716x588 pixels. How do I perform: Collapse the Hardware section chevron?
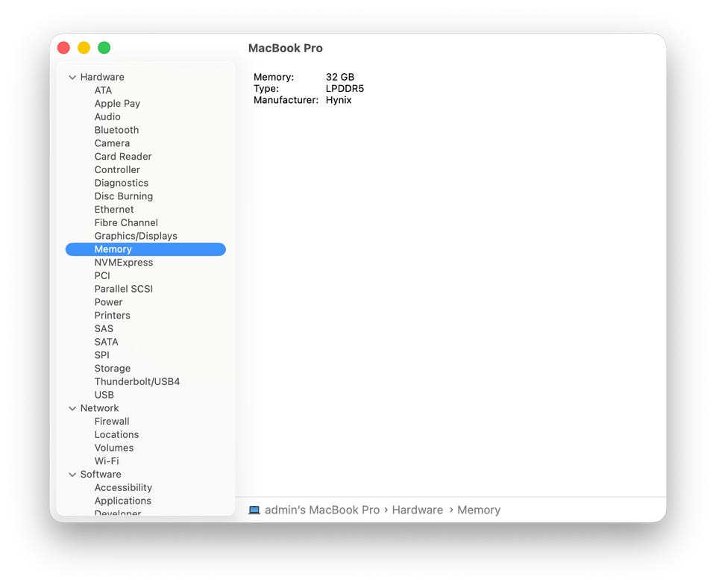(72, 77)
